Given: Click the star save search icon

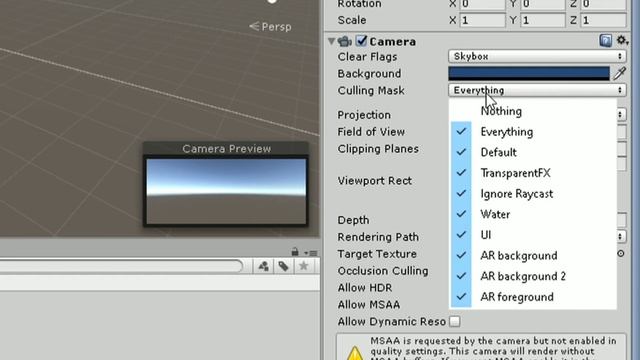Looking at the screenshot, I should 303,266.
